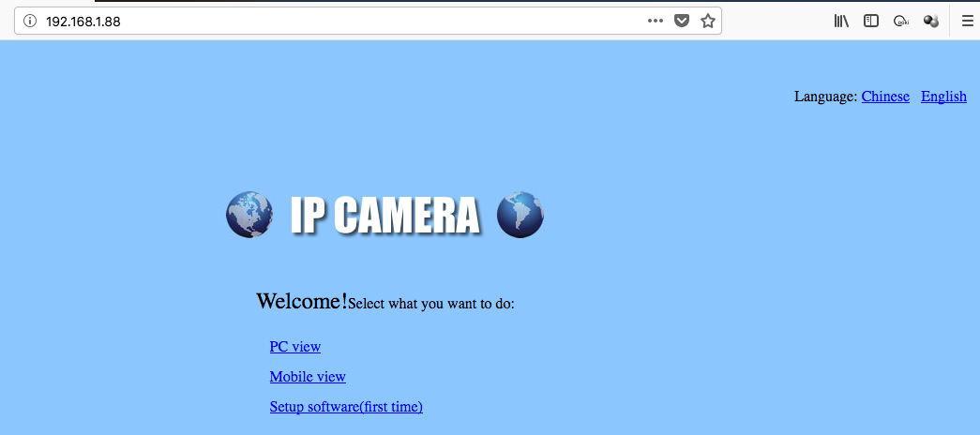980x435 pixels.
Task: Toggle the sidebar view icon
Action: pyautogui.click(x=871, y=22)
